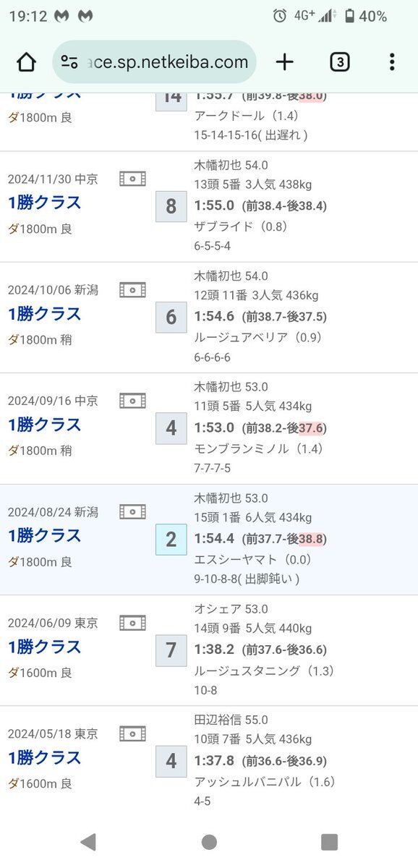Open 1勝クラス race from 2024/05/18
Viewport: 418px width, 868px height.
pos(45,757)
